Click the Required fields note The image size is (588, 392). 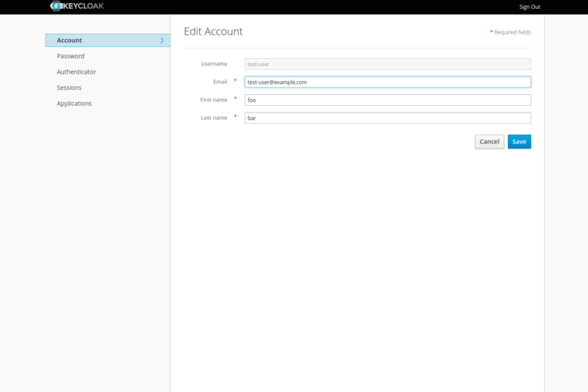(x=510, y=32)
